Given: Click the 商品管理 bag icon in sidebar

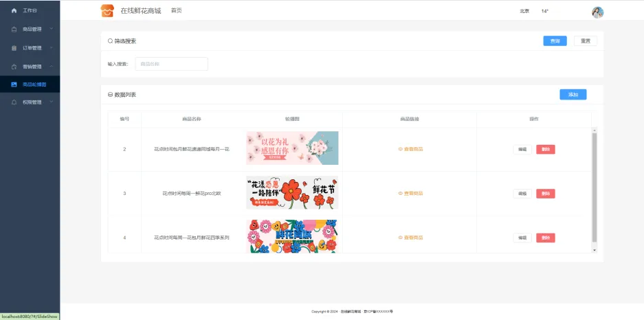Looking at the screenshot, I should click(14, 30).
